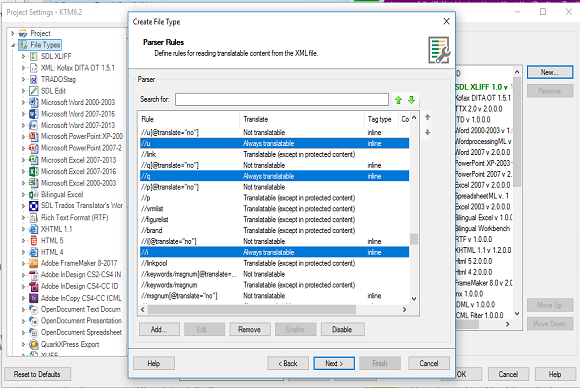Click the SDL Edit file type icon
The height and width of the screenshot is (388, 580).
pos(34,91)
